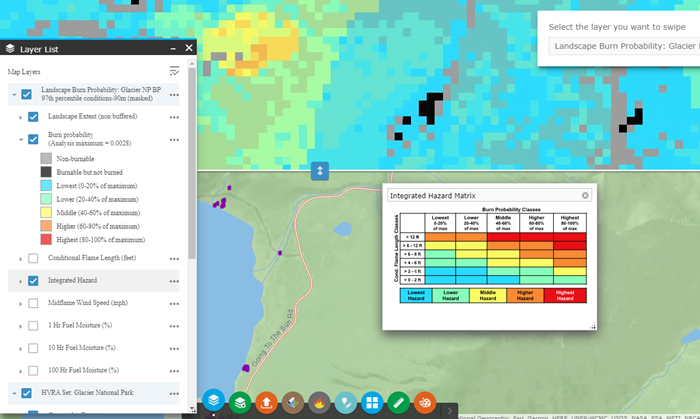Open the Layer List widget icon
Viewport: 700px width, 419px height.
(213, 400)
